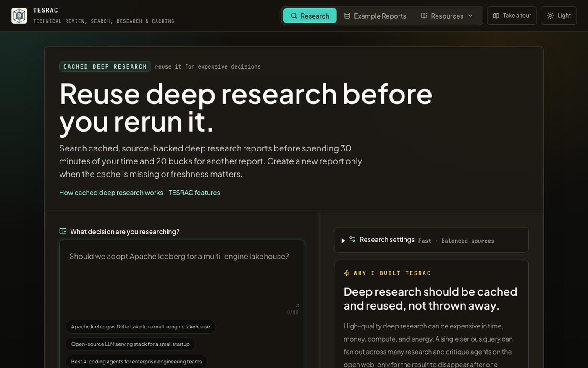Pick the Open-source LLM serving stack suggestion
Screen dimensions: 588x368
pyautogui.click(x=130, y=344)
